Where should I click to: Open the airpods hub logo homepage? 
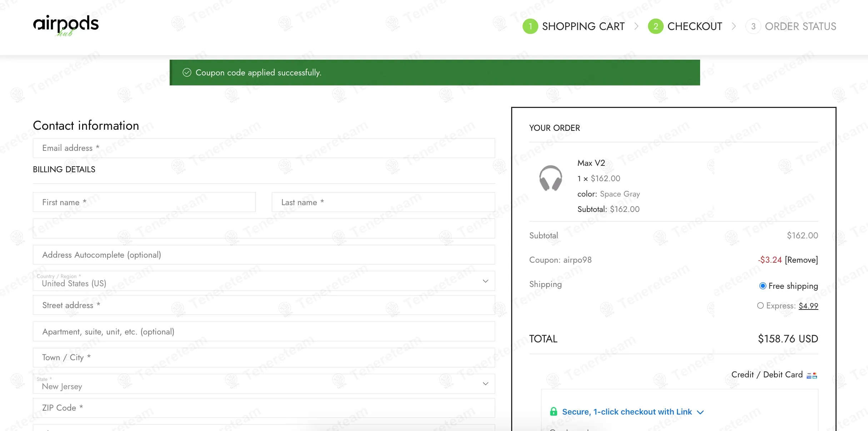[66, 26]
